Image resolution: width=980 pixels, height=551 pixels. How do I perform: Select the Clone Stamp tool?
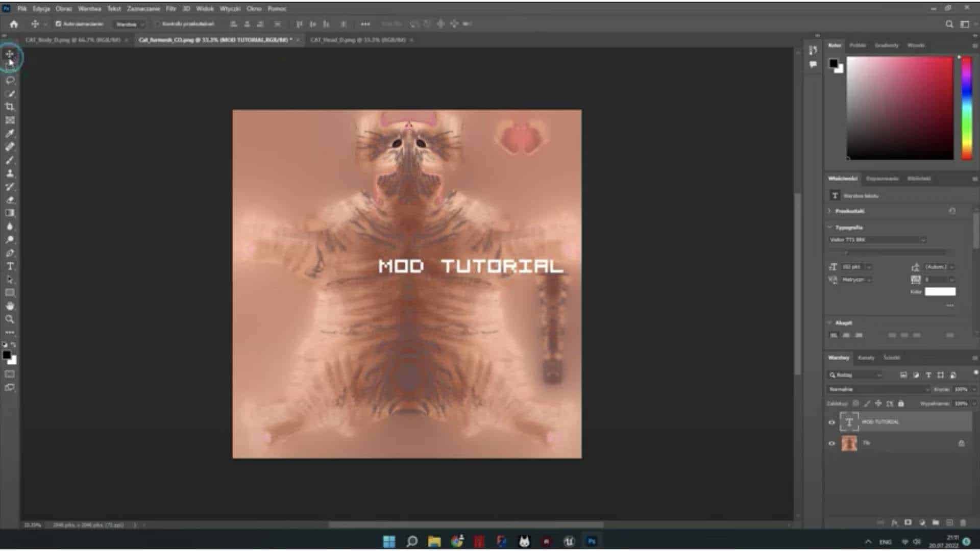[10, 173]
